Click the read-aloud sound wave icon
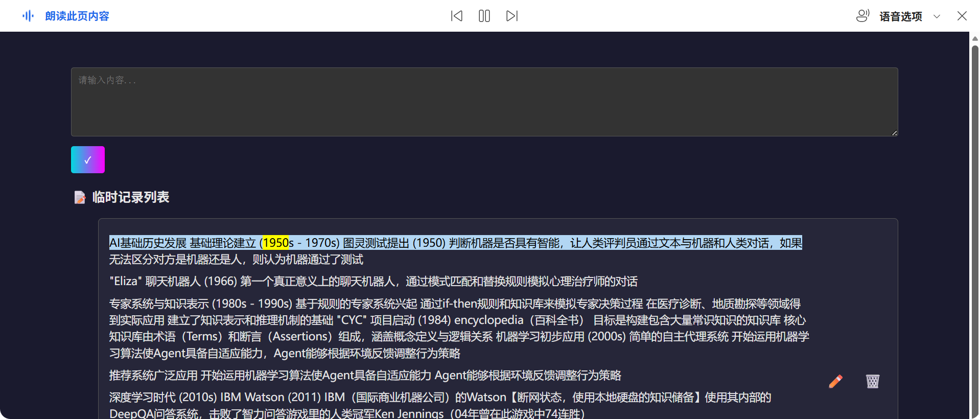The image size is (980, 419). click(x=28, y=16)
